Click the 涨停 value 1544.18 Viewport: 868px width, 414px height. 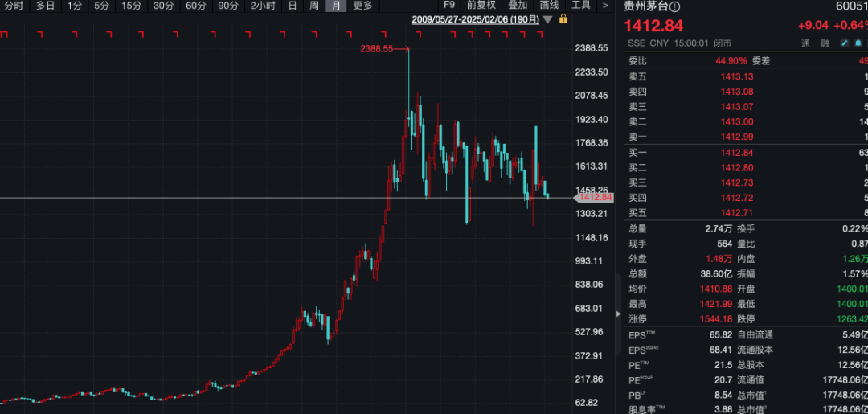[716, 319]
